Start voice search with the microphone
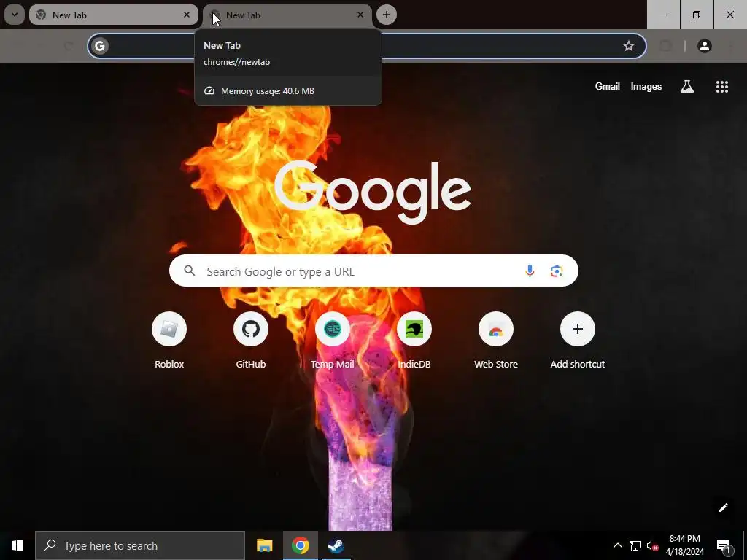Viewport: 747px width, 560px height. click(x=530, y=271)
